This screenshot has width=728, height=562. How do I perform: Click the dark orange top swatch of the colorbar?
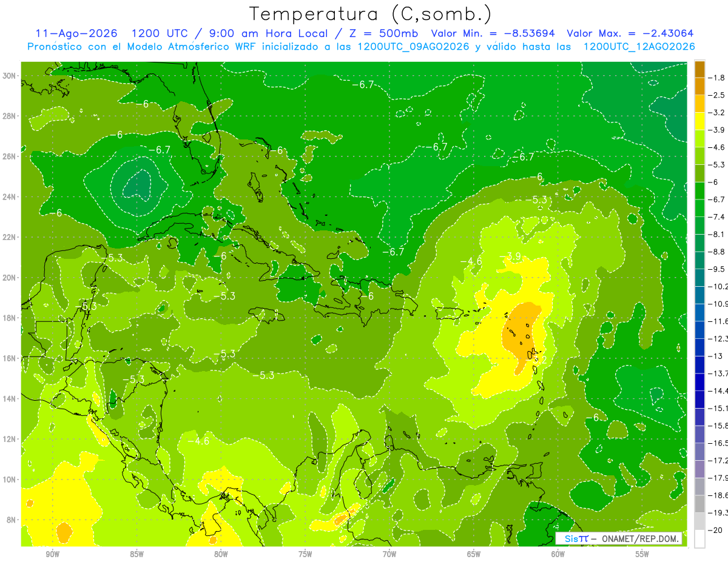[699, 69]
